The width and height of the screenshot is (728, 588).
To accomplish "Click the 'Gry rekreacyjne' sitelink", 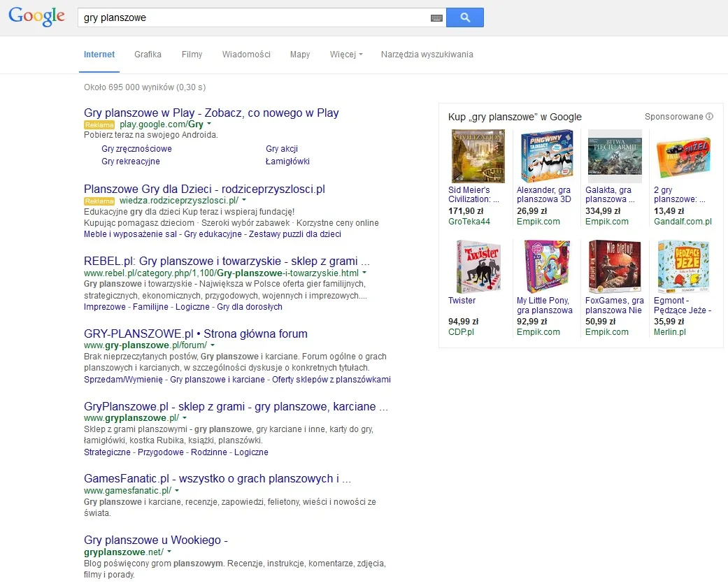I will (131, 161).
